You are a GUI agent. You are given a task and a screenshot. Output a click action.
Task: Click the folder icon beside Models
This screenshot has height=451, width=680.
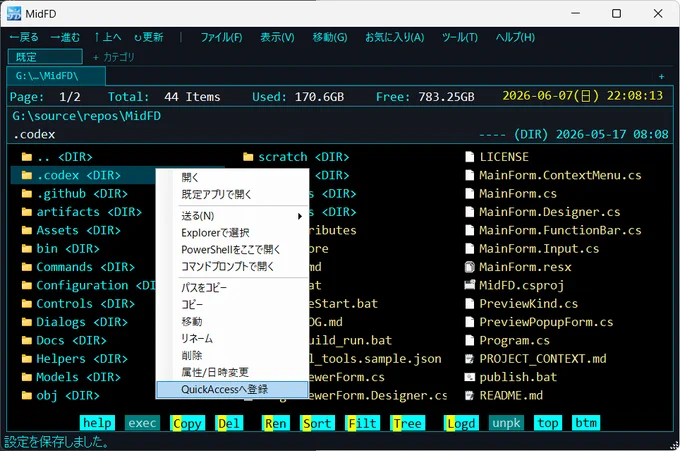[x=27, y=377]
